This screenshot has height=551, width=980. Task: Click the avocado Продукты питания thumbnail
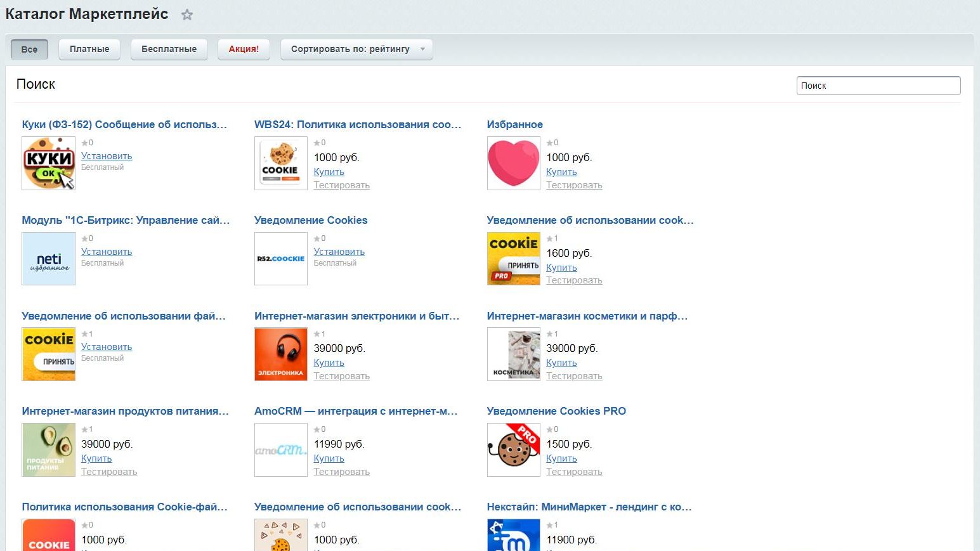pos(49,450)
